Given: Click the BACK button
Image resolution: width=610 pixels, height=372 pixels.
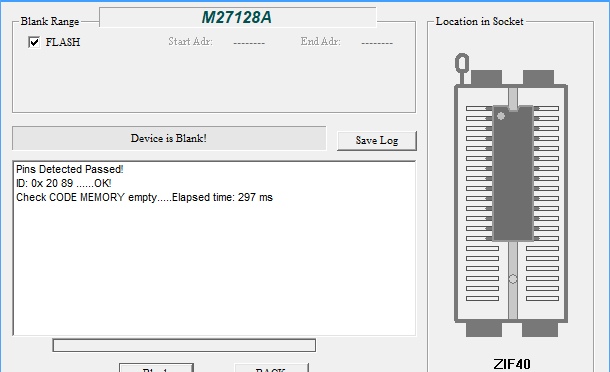Looking at the screenshot, I should point(271,368).
